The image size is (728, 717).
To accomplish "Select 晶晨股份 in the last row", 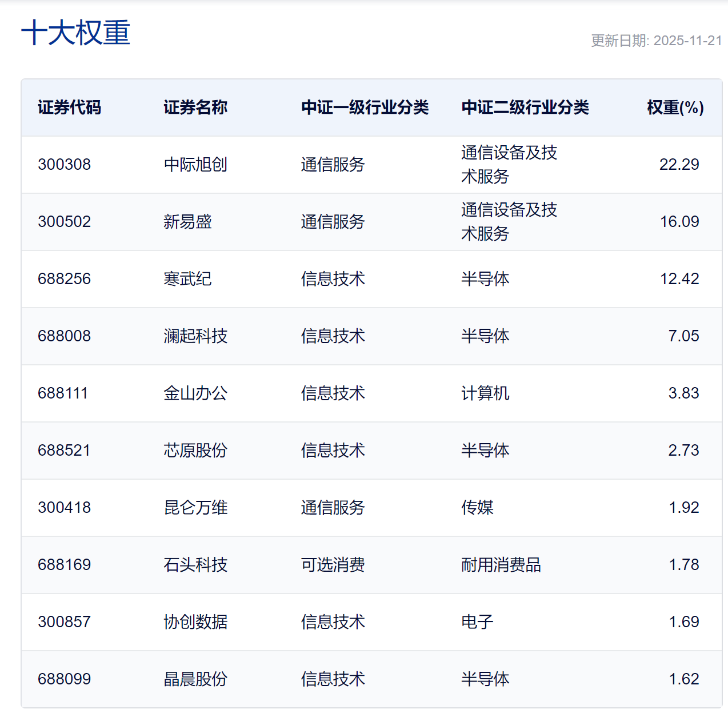I will (x=194, y=679).
